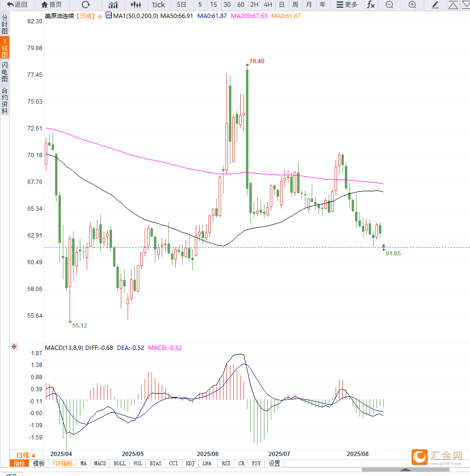This screenshot has width=470, height=476.
Task: Open the 设置 settings button
Action: point(274,463)
